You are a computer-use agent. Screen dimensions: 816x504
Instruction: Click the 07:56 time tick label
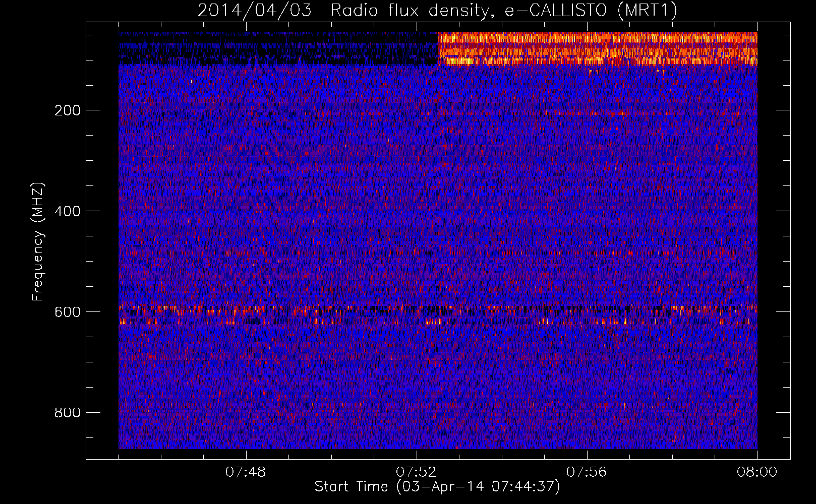[587, 472]
